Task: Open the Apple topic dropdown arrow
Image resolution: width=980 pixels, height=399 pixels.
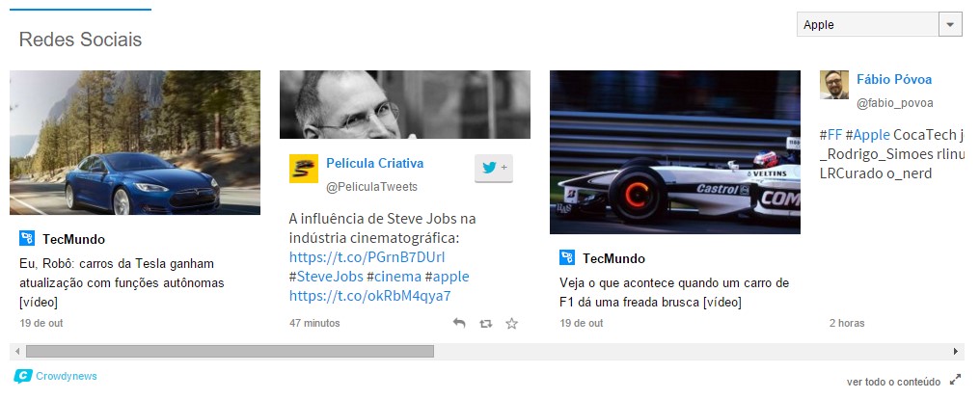Action: pyautogui.click(x=950, y=25)
